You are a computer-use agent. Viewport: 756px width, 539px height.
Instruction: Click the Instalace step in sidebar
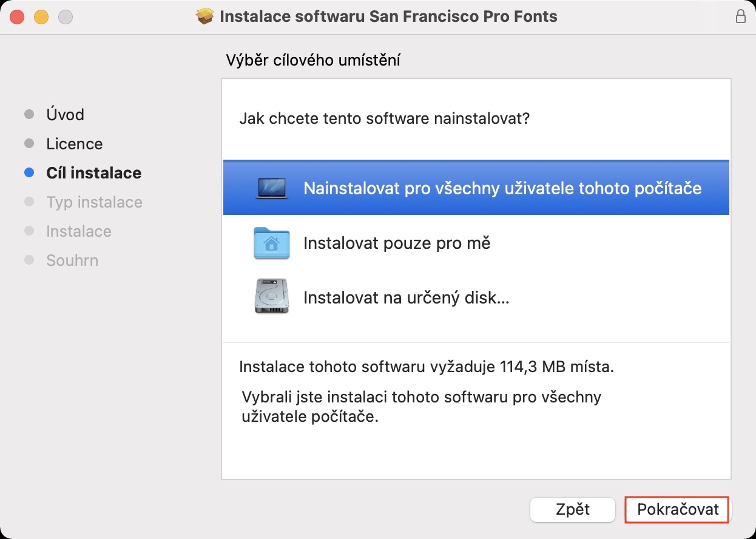(79, 231)
